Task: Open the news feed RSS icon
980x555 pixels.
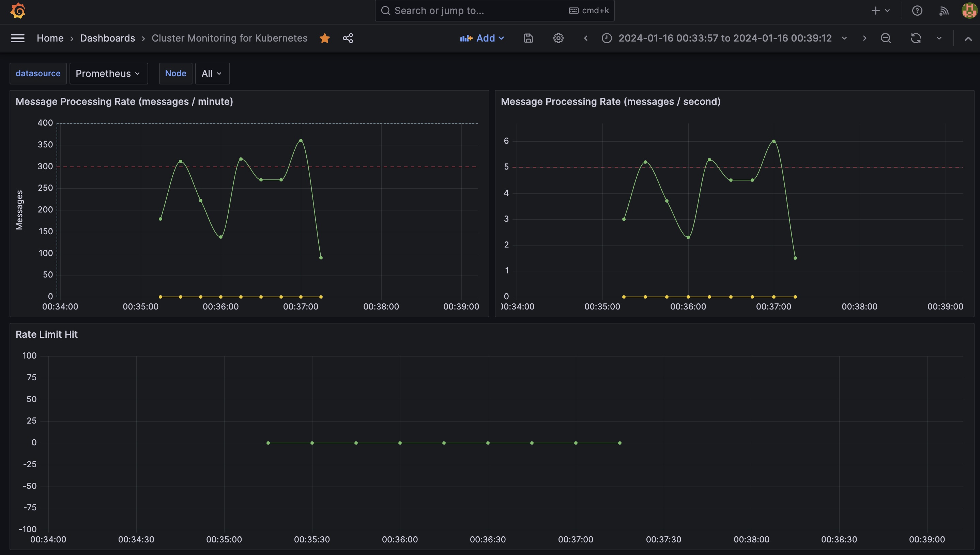Action: 944,11
